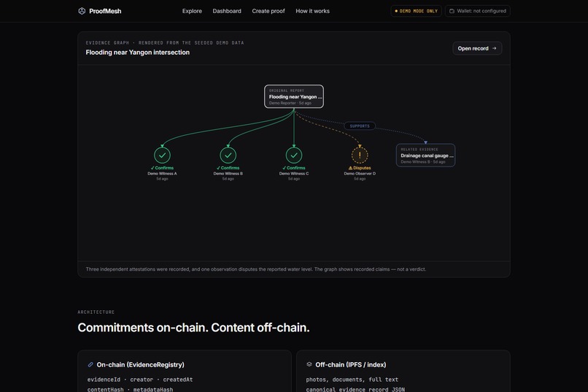Click the Demo Witness C name text
Image resolution: width=588 pixels, height=392 pixels.
click(x=294, y=174)
